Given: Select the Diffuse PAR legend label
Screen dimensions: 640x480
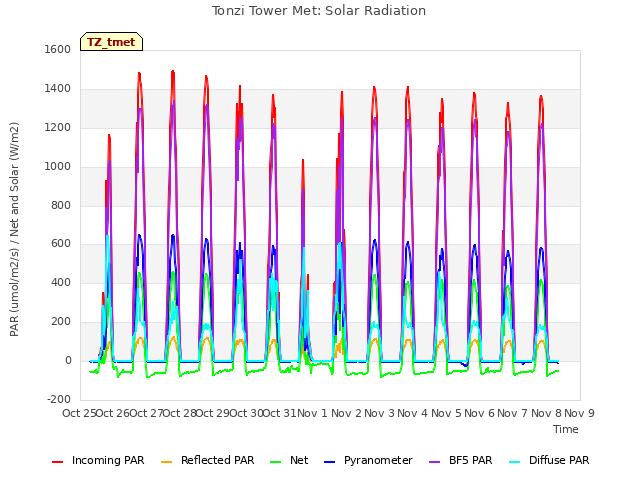Looking at the screenshot, I should coord(559,460).
